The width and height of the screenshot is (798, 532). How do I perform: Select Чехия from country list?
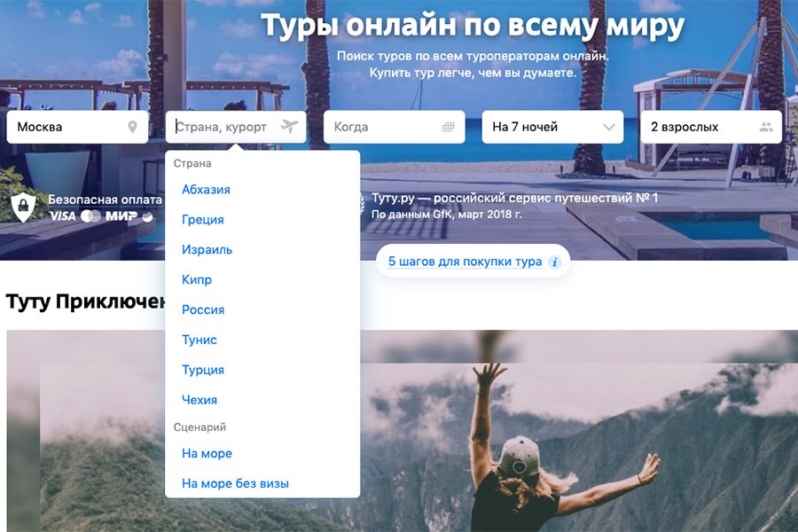tap(199, 400)
